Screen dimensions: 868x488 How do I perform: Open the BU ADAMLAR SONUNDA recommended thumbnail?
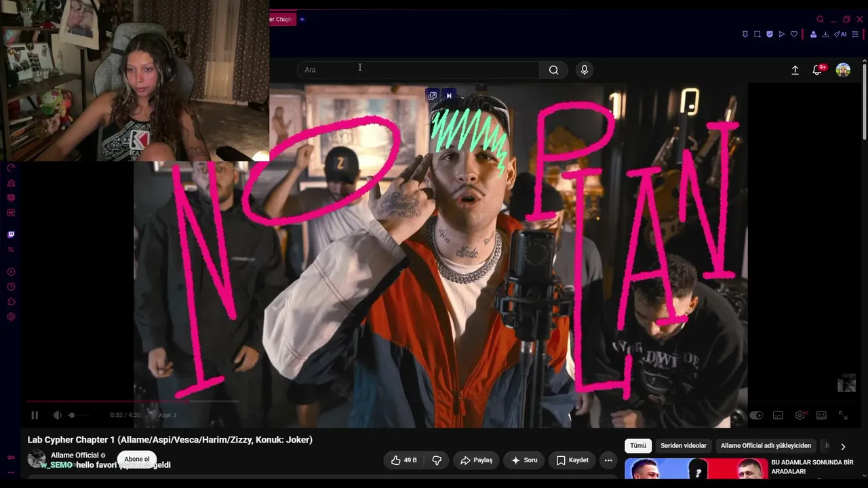click(x=696, y=469)
